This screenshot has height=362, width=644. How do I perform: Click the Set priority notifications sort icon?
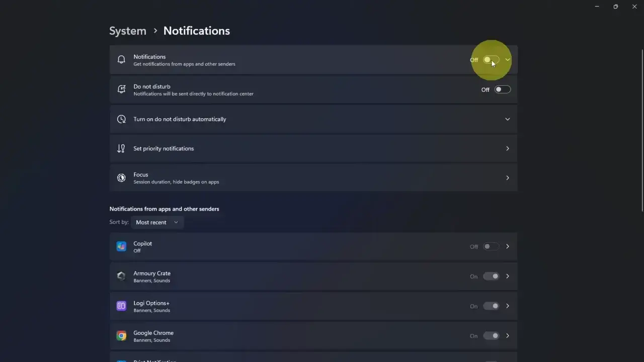point(121,148)
